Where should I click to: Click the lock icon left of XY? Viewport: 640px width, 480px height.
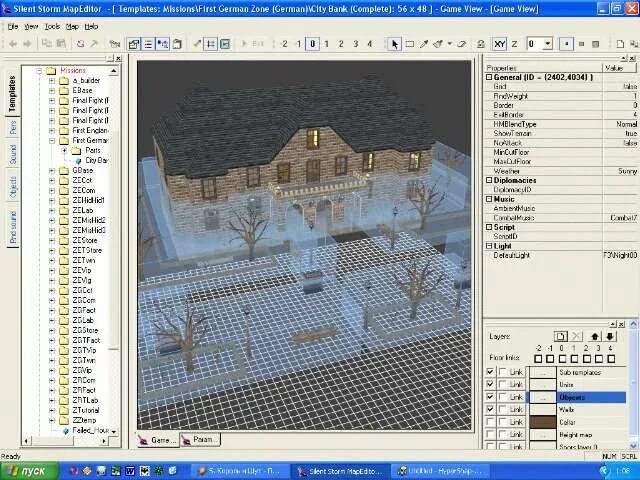pos(480,44)
